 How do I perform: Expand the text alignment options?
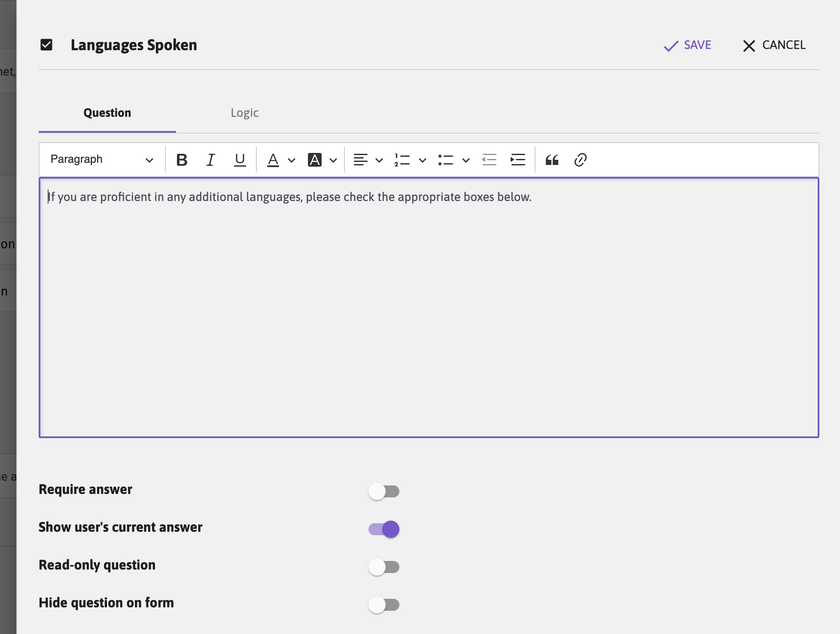pos(379,160)
